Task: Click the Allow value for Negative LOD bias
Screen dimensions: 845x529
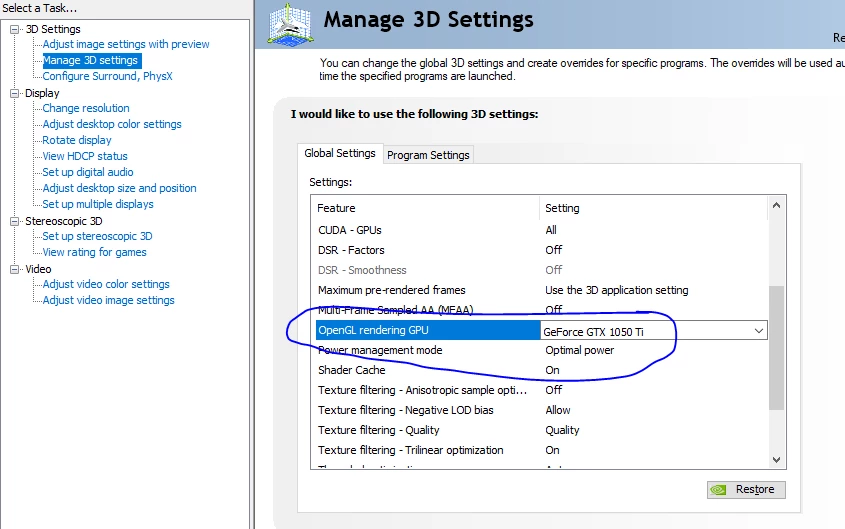Action: pyautogui.click(x=558, y=410)
